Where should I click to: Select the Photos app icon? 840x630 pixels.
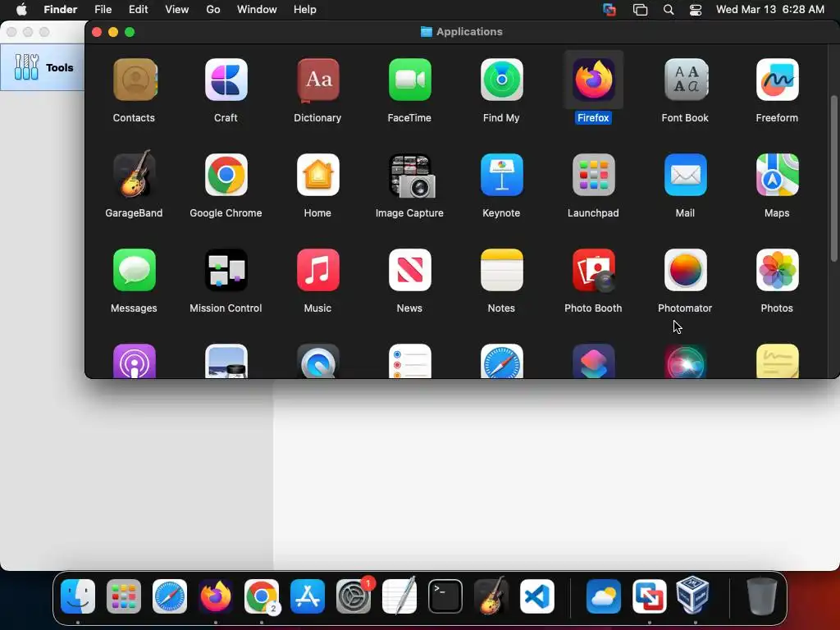(778, 270)
